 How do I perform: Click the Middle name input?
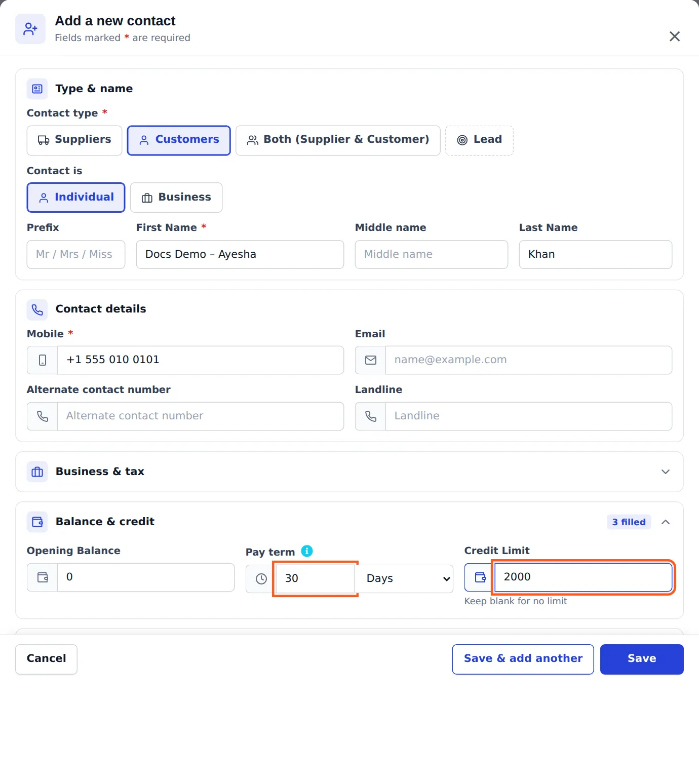(432, 254)
